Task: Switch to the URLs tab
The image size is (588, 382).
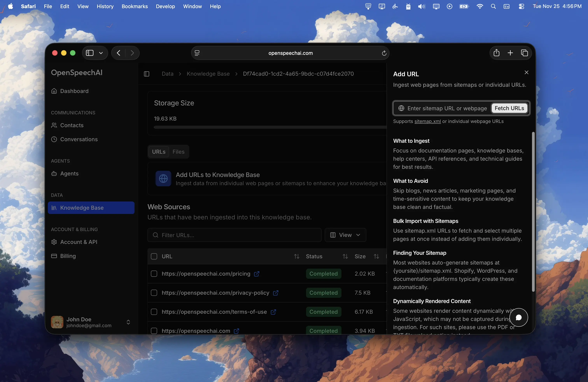Action: pyautogui.click(x=159, y=152)
